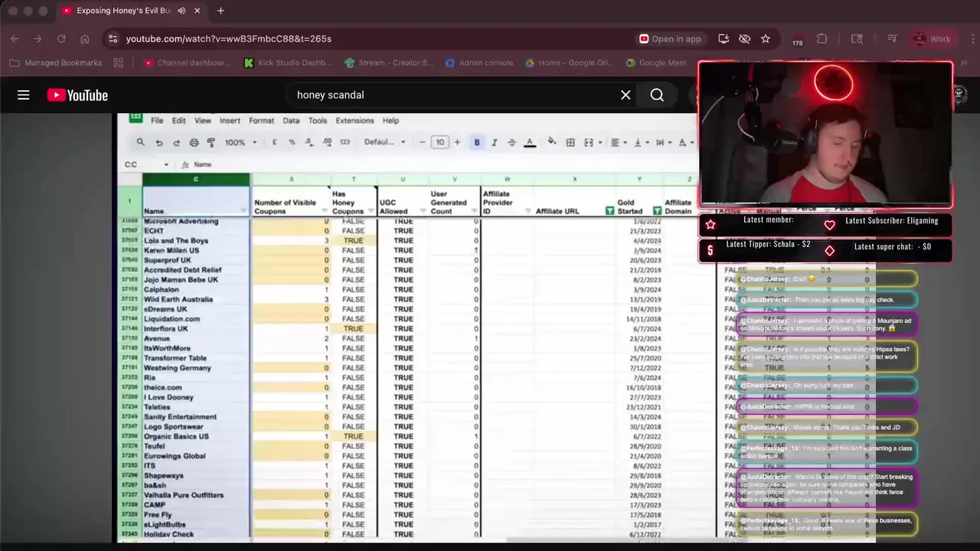Open the Tools menu in Sheets
This screenshot has width=980, height=551.
[x=318, y=121]
